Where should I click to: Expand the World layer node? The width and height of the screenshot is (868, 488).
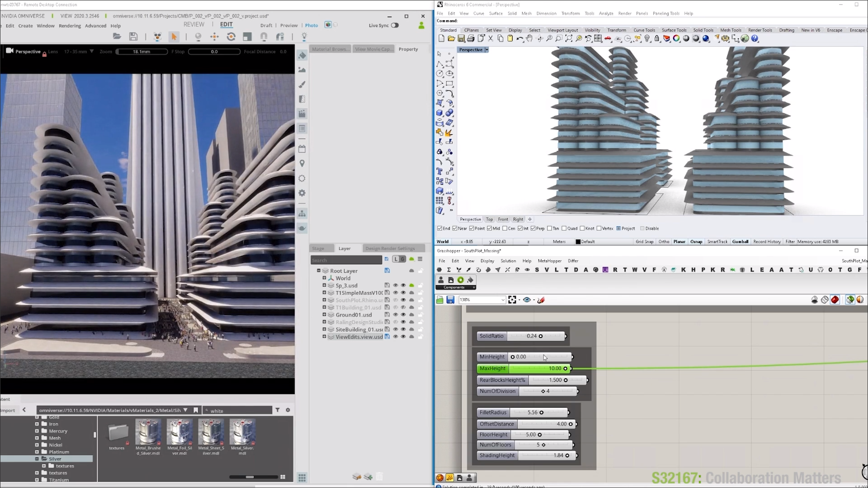pyautogui.click(x=324, y=278)
